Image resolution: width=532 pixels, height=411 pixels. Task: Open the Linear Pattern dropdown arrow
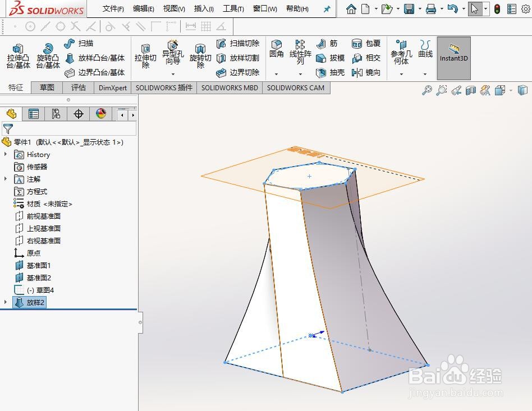(300, 74)
